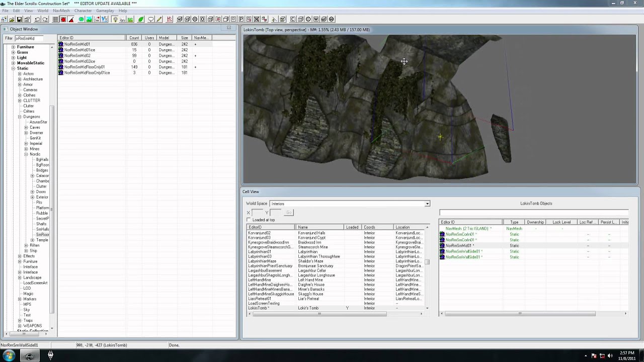Open the Gameplay menu
The image size is (644, 362).
[x=105, y=11]
